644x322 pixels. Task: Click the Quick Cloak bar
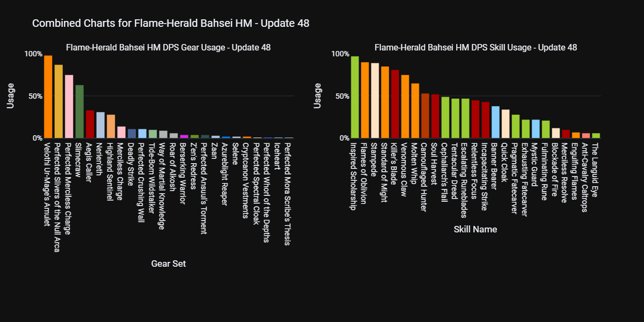(506, 124)
